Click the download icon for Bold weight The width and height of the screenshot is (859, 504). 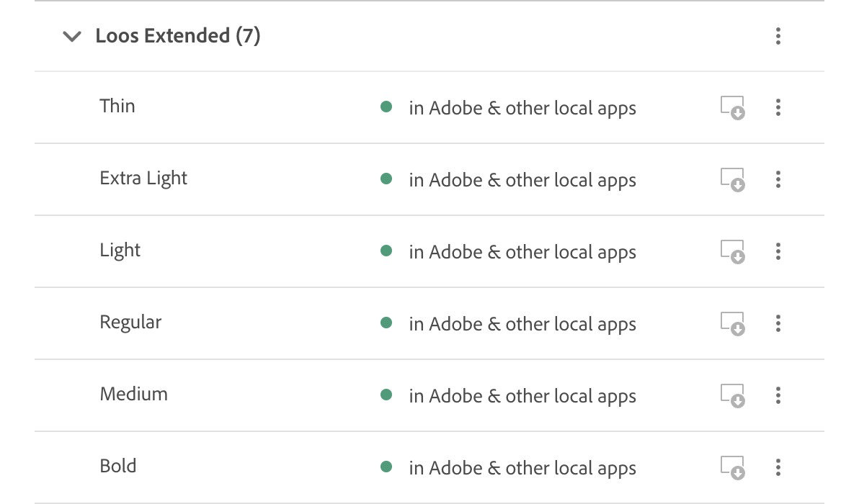pos(731,468)
